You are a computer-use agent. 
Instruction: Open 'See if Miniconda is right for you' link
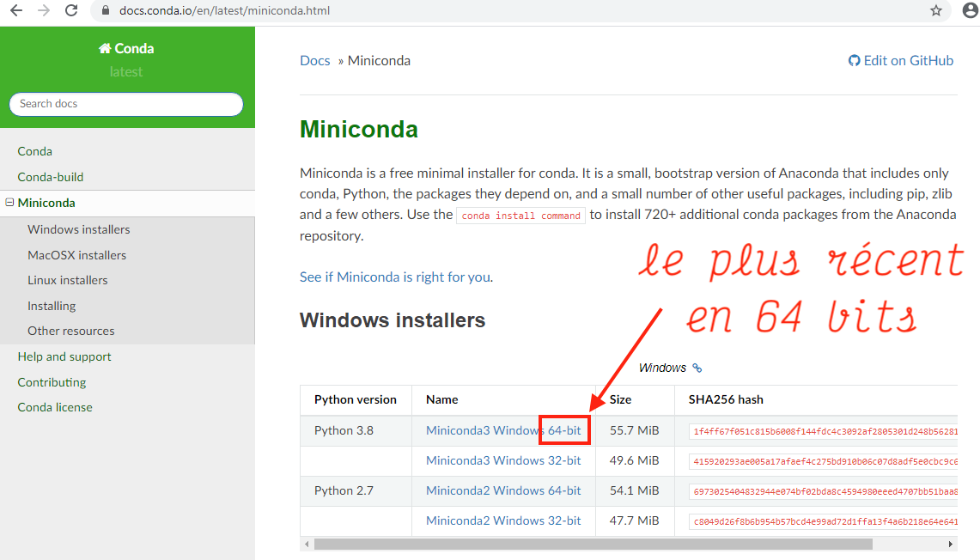[395, 277]
